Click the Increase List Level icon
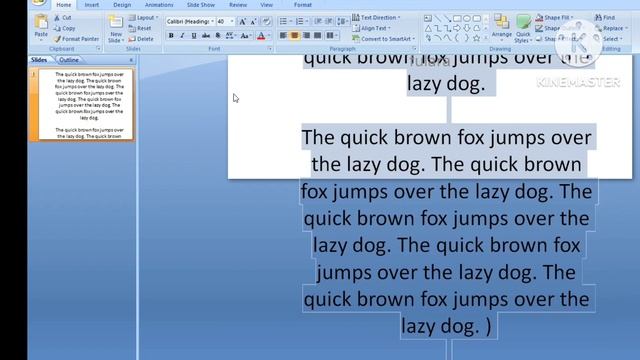 click(329, 21)
